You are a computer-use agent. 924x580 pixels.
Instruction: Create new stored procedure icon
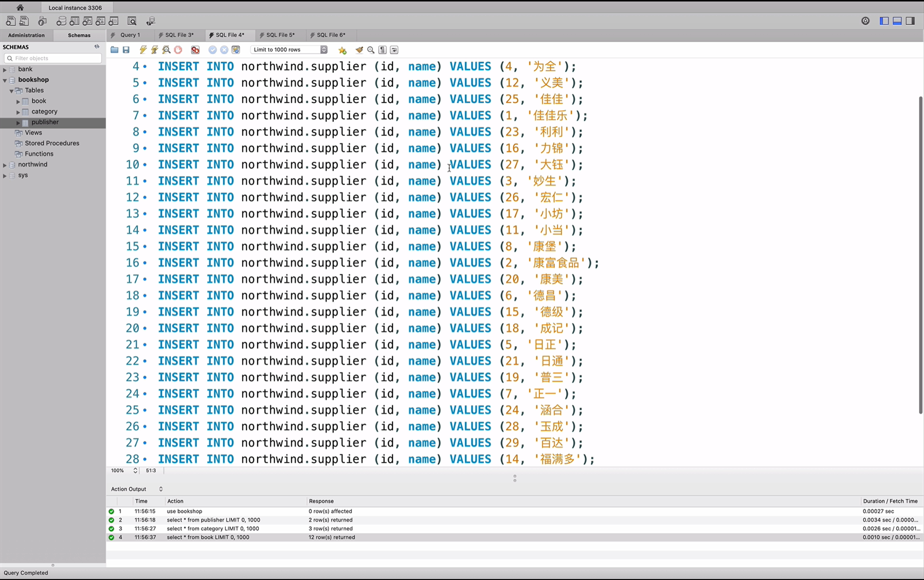[x=100, y=21]
